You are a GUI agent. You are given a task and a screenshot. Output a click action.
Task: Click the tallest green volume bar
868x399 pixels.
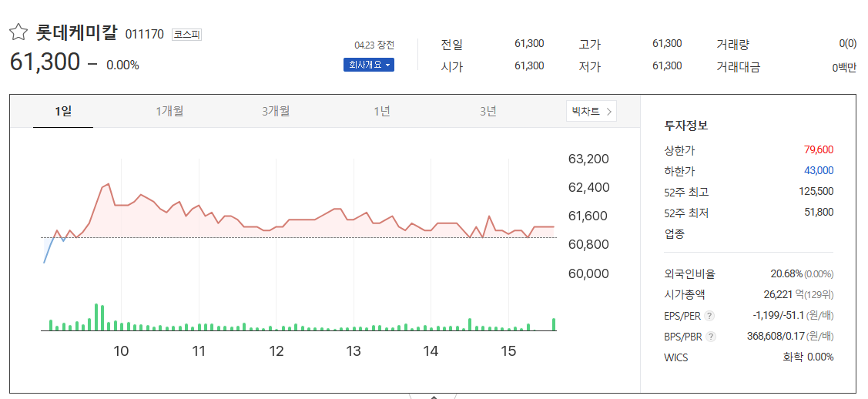(x=96, y=317)
